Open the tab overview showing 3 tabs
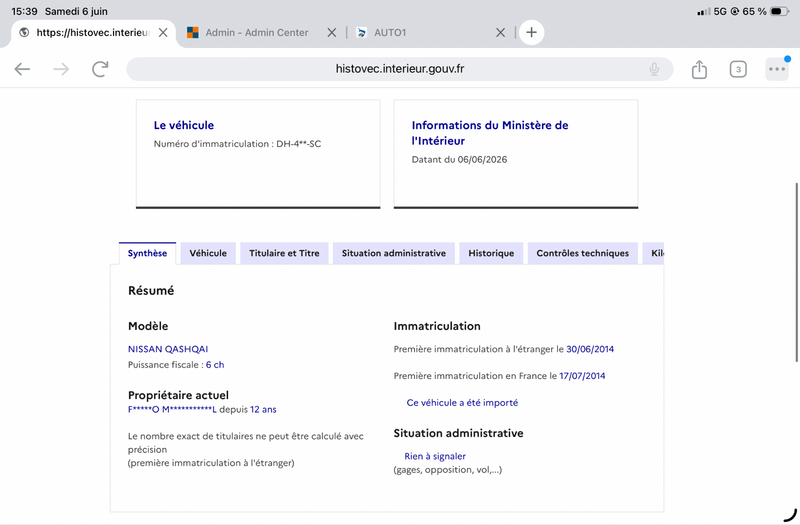 point(738,69)
